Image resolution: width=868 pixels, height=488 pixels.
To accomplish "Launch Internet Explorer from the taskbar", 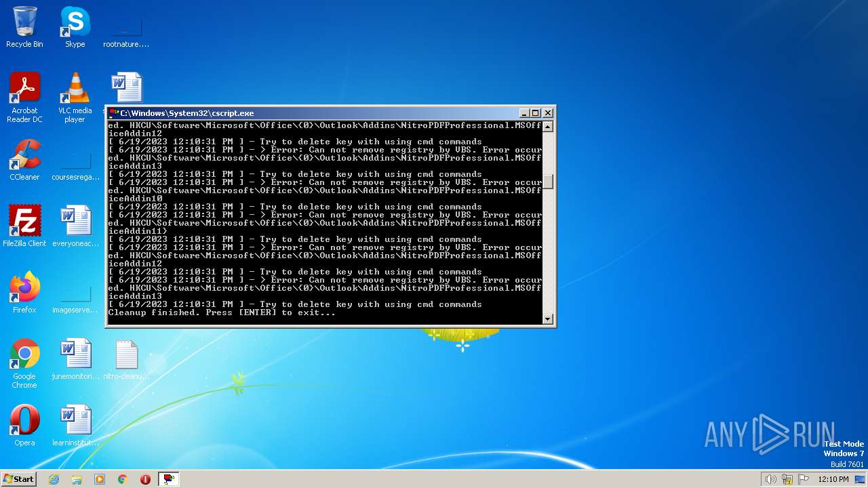I will tap(54, 479).
